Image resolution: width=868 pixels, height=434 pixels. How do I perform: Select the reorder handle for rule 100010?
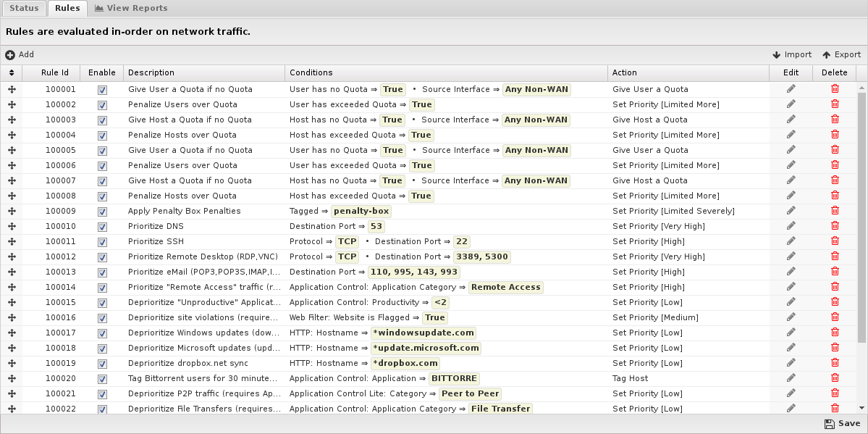tap(12, 226)
